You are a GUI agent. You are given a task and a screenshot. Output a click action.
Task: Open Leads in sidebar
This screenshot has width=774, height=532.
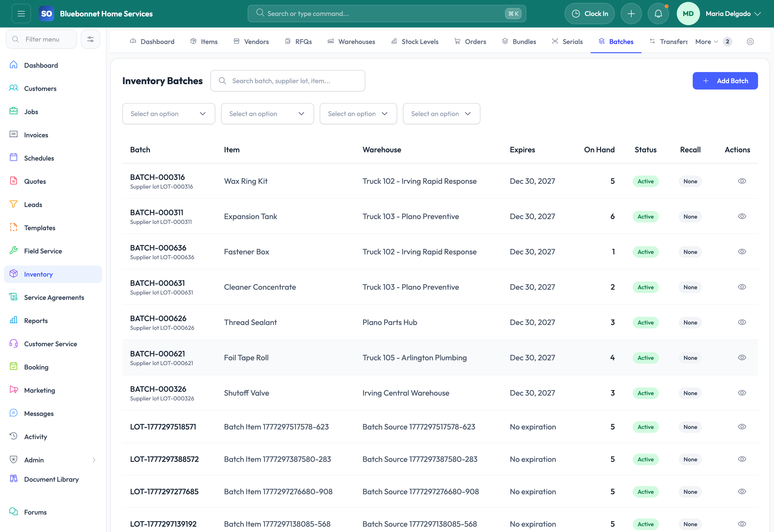[x=53, y=205]
